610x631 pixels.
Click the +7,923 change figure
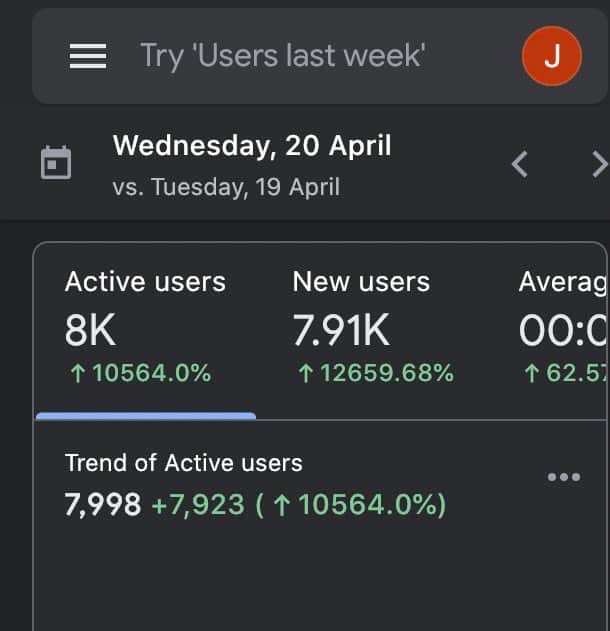[x=198, y=504]
